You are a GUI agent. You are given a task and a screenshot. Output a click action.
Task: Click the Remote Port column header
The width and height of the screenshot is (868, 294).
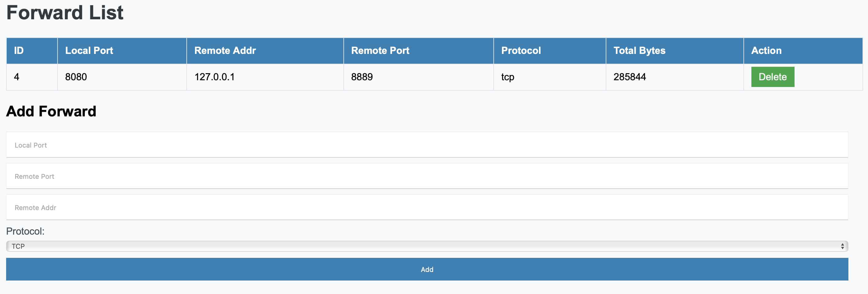418,51
